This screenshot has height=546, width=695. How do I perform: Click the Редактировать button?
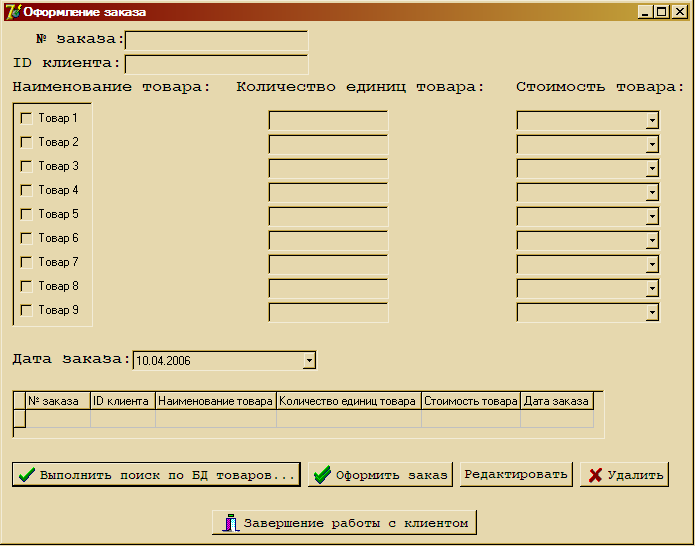click(x=516, y=475)
